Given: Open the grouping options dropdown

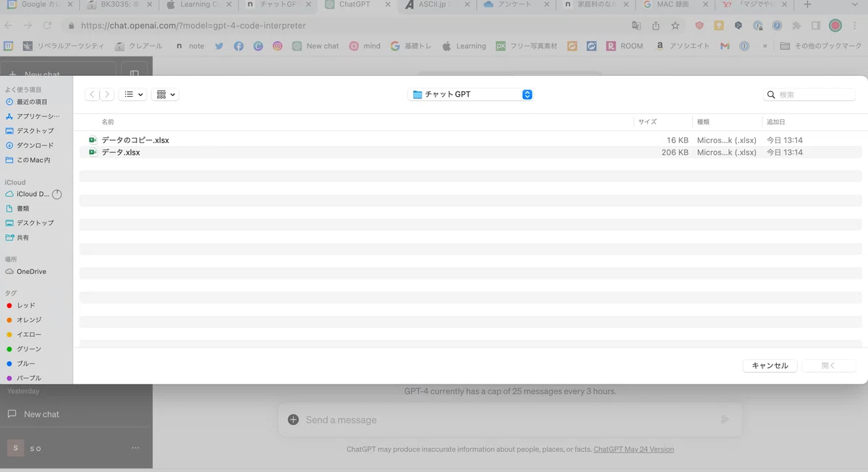Looking at the screenshot, I should click(165, 95).
